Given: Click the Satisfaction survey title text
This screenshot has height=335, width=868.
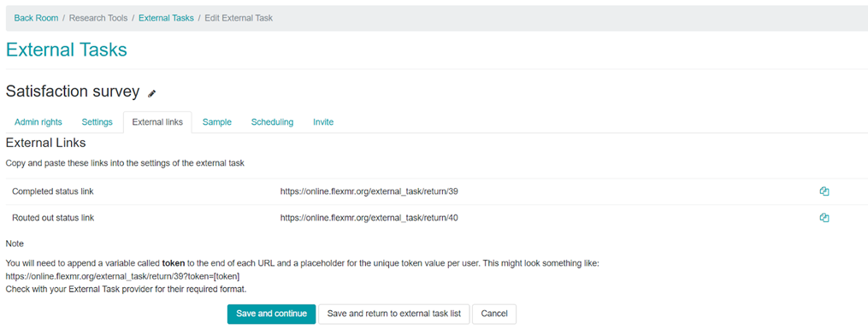Looking at the screenshot, I should tap(73, 91).
